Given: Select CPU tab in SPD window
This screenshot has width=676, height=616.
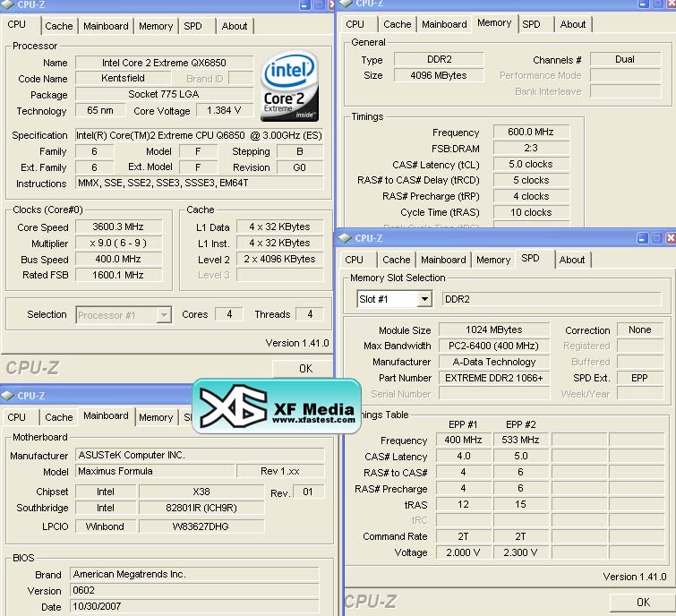Looking at the screenshot, I should coord(354,260).
